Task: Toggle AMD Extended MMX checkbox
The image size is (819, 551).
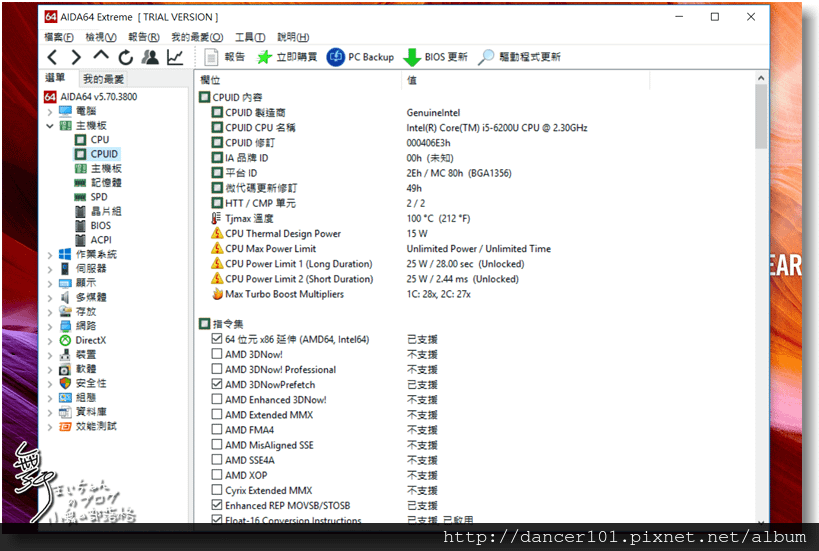Action: pyautogui.click(x=217, y=415)
